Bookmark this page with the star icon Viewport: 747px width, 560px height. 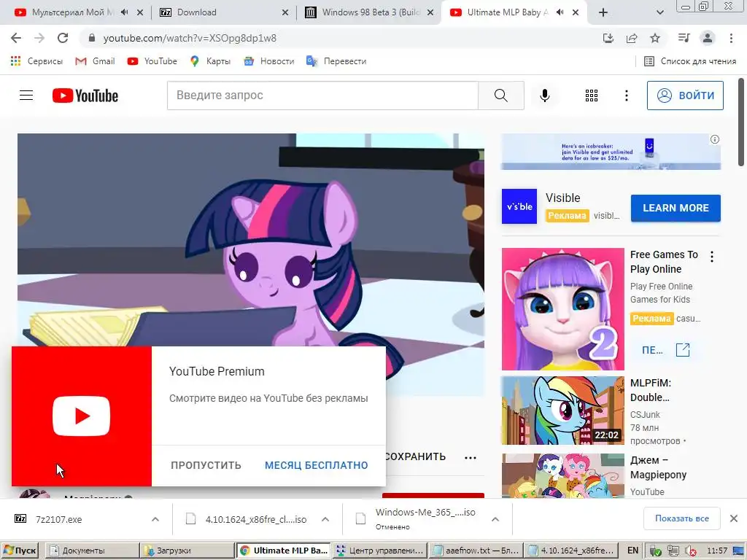(x=655, y=38)
